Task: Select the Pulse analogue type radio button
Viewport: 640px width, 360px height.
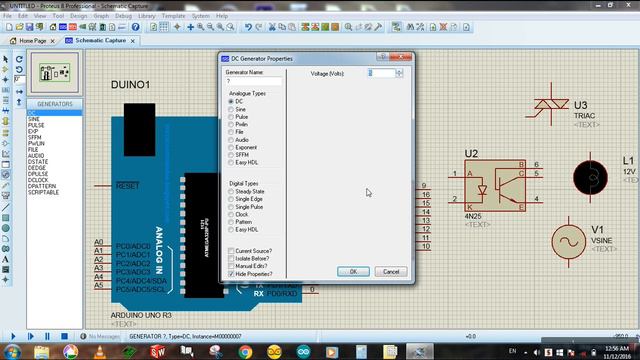Action: coord(231,117)
